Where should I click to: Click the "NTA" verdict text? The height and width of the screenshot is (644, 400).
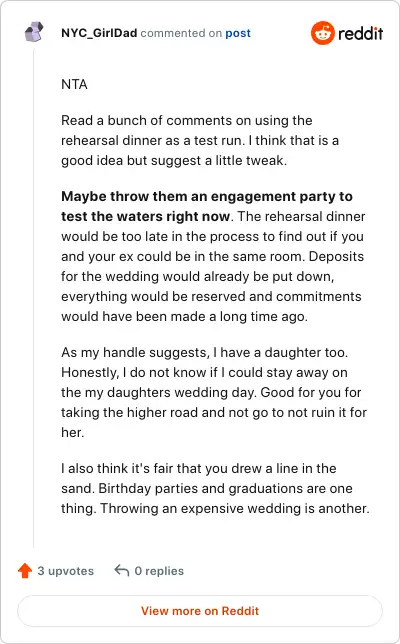[x=74, y=84]
